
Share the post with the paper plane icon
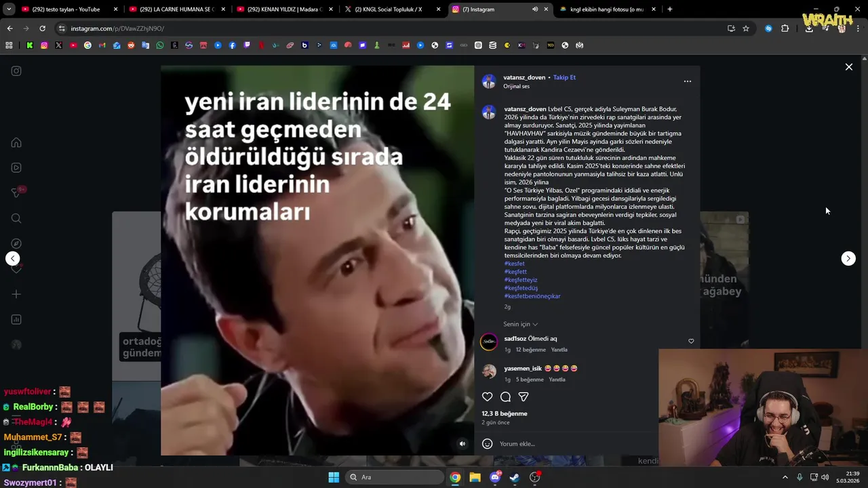524,396
